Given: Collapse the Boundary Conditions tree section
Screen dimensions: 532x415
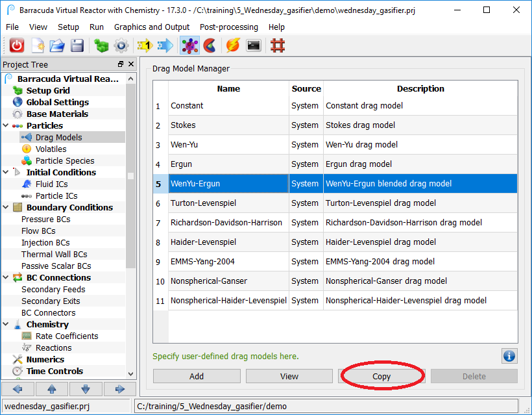Looking at the screenshot, I should click(x=6, y=207).
